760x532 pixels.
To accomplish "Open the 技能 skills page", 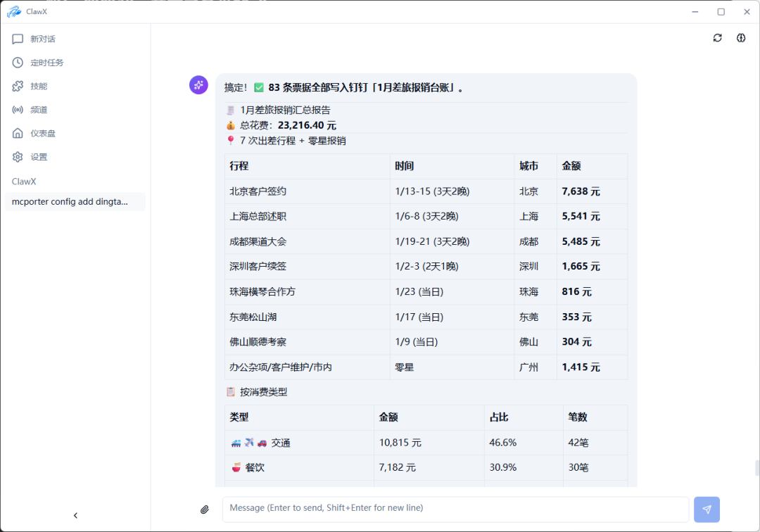I will pyautogui.click(x=75, y=87).
